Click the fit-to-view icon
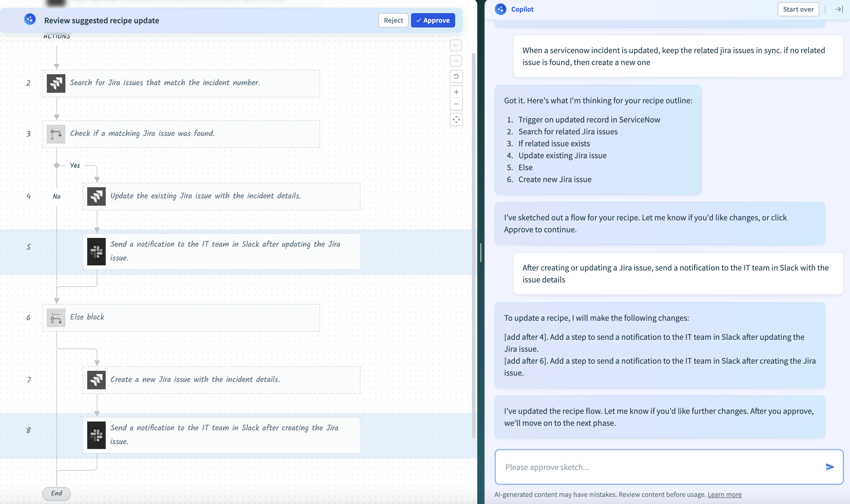Screen dimensions: 850x504 tap(456, 119)
